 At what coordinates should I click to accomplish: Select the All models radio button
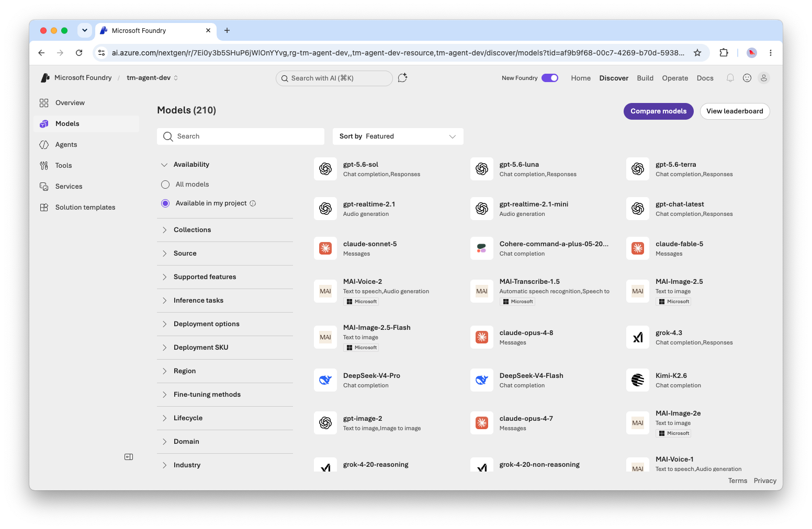[165, 185]
